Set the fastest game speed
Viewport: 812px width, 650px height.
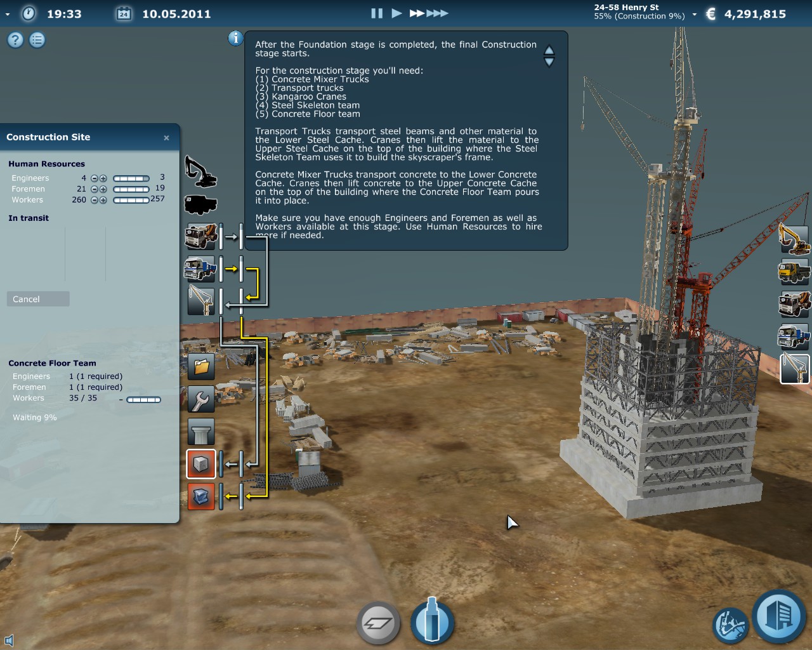tap(436, 12)
